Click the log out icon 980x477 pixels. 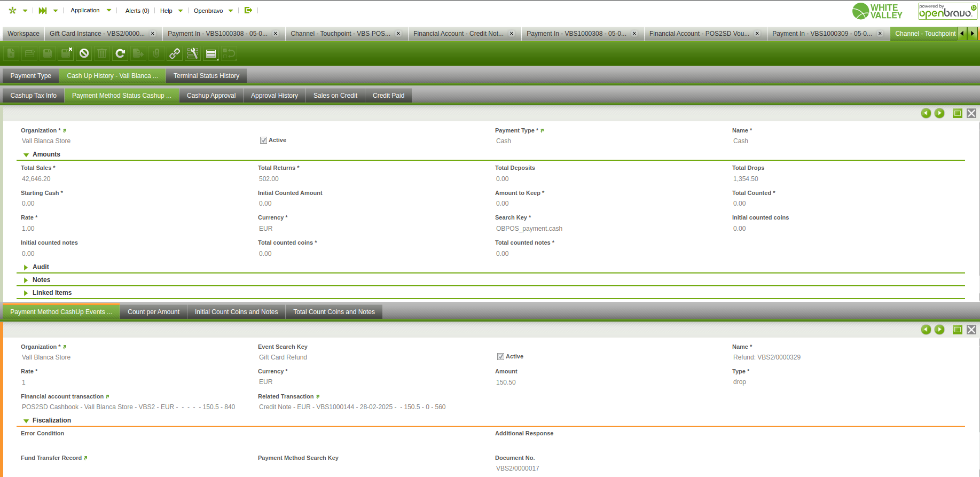point(248,10)
